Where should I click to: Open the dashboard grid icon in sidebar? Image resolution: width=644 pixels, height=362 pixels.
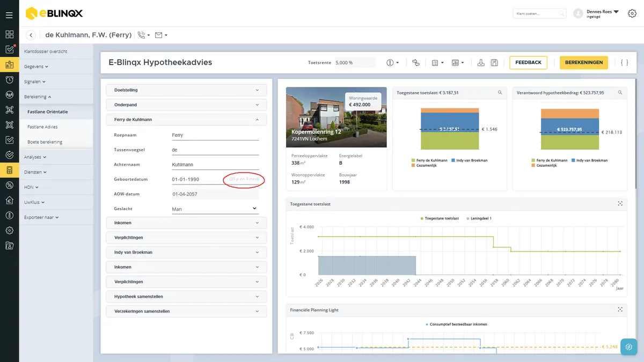[9, 34]
